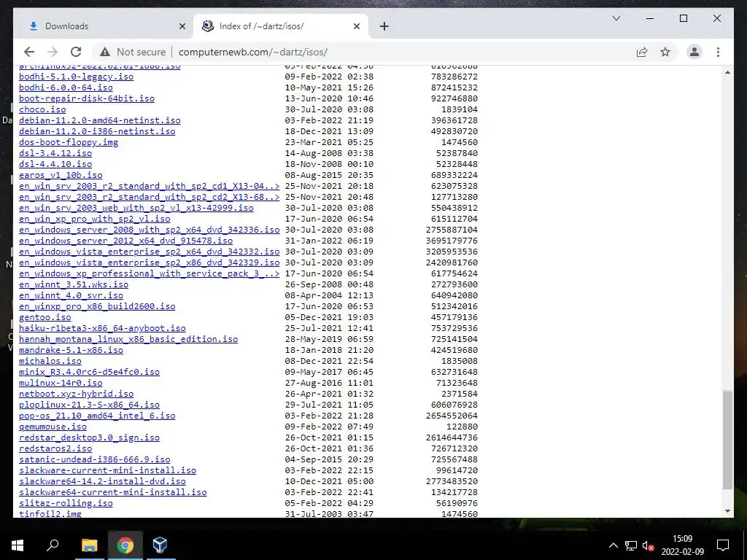Click the scroll down arrow of page scrollbar
This screenshot has height=560, width=747.
point(727,511)
